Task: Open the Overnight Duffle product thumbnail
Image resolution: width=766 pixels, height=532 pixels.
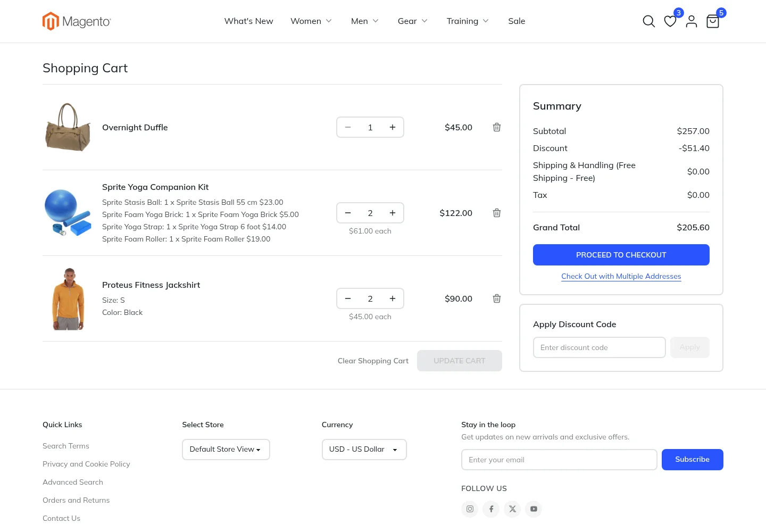Action: [68, 127]
